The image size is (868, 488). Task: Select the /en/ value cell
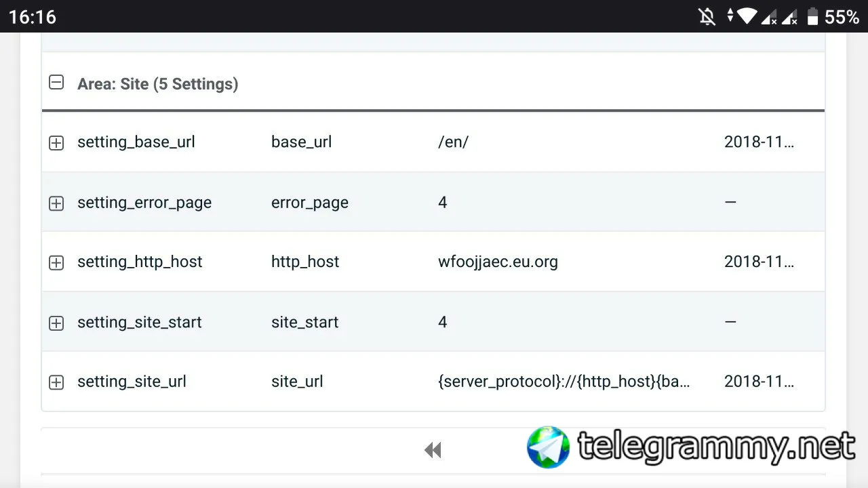click(453, 142)
